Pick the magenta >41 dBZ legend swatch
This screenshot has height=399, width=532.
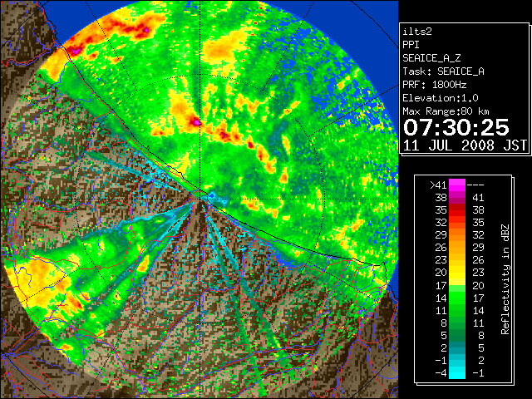pos(457,185)
